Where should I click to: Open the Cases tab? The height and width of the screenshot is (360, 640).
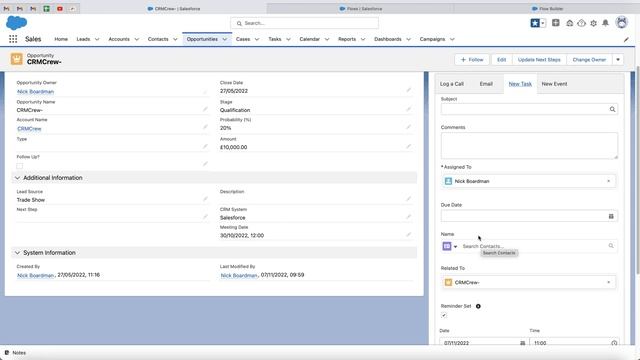[243, 39]
